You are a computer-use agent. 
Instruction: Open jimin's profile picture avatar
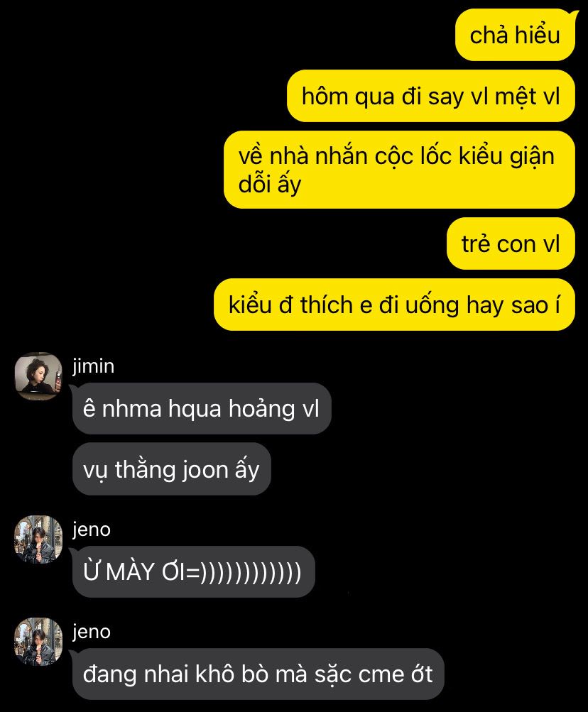pos(38,376)
